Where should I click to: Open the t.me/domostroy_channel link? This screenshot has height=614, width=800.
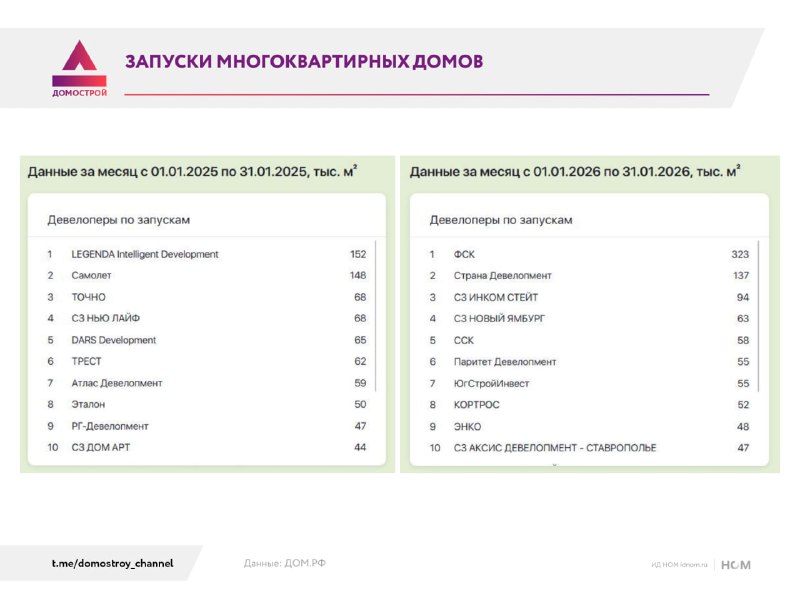[x=112, y=563]
